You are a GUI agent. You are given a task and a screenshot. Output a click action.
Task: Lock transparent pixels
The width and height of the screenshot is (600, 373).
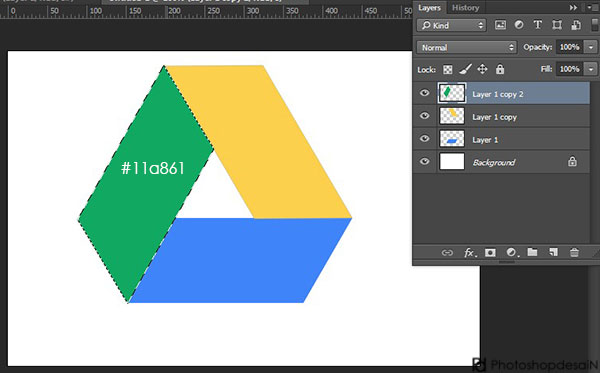click(447, 69)
